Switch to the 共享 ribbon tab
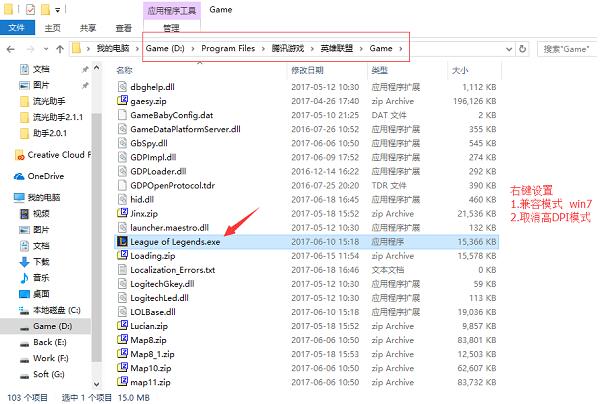The height and width of the screenshot is (404, 605). click(88, 28)
